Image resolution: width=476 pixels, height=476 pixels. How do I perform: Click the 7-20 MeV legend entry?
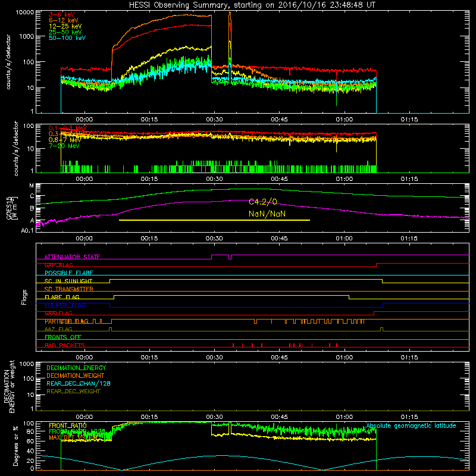64,146
